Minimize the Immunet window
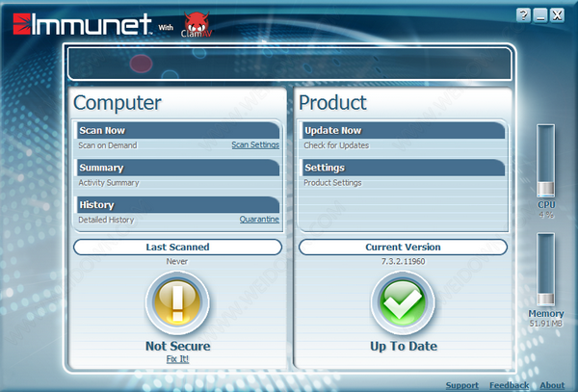Viewport: 578px width, 392px height. click(x=540, y=15)
